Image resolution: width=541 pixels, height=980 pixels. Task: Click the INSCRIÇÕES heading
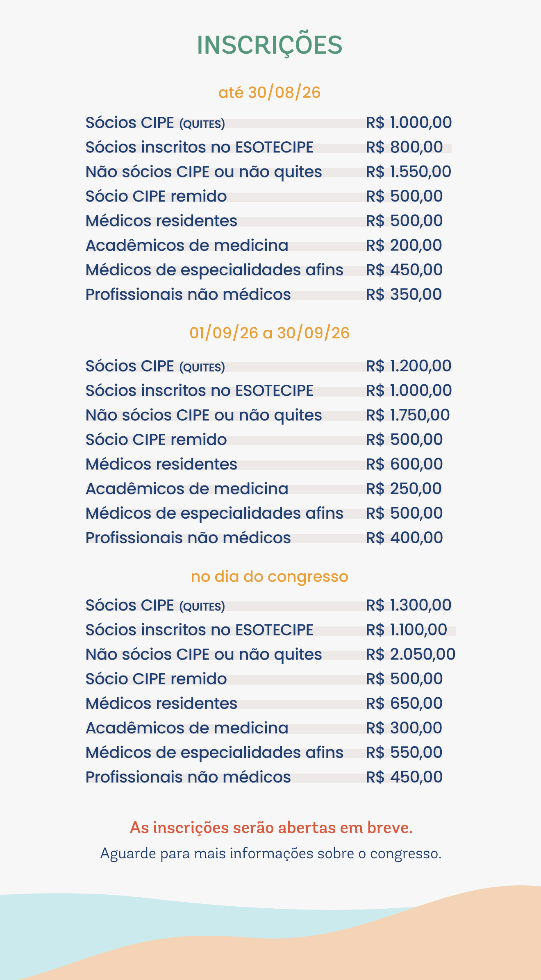tap(270, 45)
